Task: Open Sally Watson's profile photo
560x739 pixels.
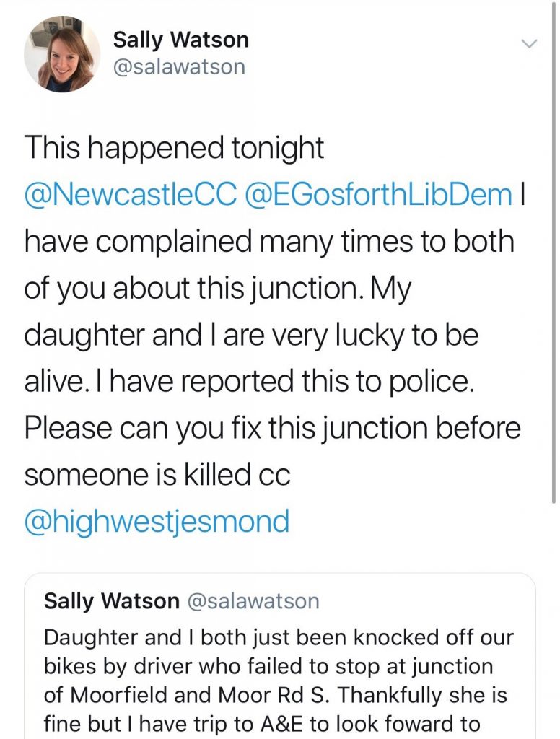Action: point(62,54)
